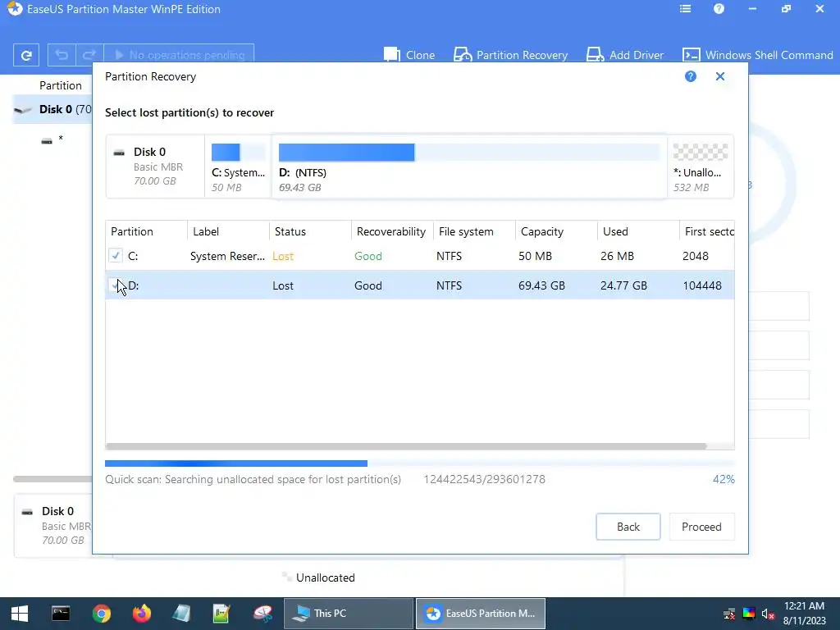Select the D: (NTFS) partition block
Image resolution: width=840 pixels, height=630 pixels.
469,167
